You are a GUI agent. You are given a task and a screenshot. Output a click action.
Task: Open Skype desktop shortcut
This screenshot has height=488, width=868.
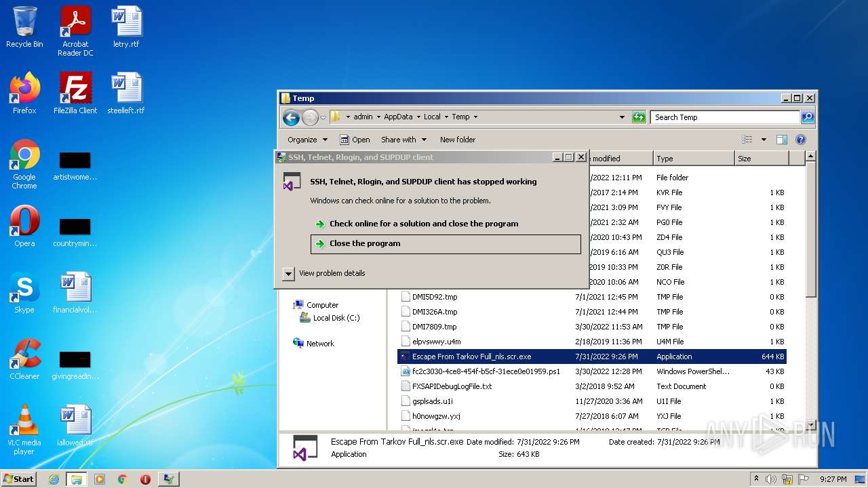click(x=24, y=293)
